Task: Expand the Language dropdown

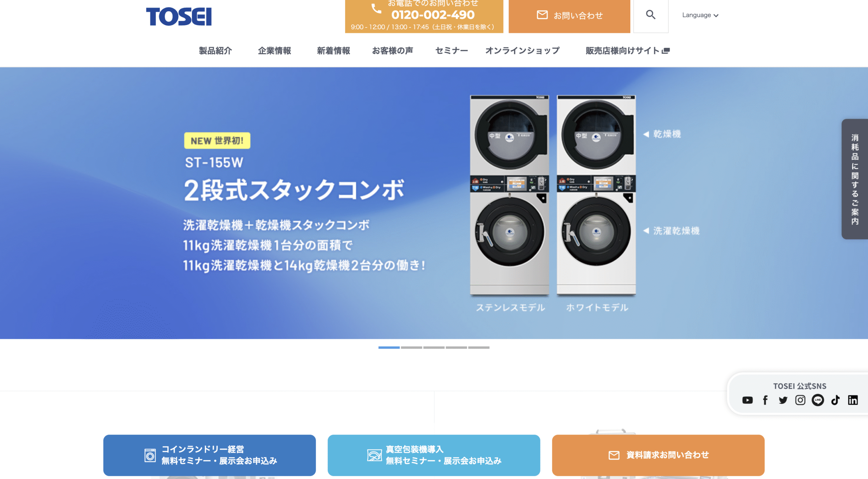Action: 700,15
